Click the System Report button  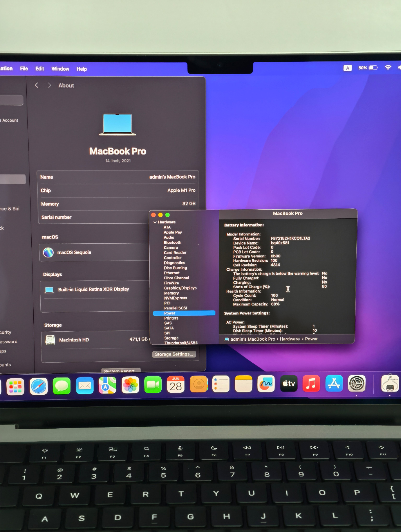(x=121, y=371)
